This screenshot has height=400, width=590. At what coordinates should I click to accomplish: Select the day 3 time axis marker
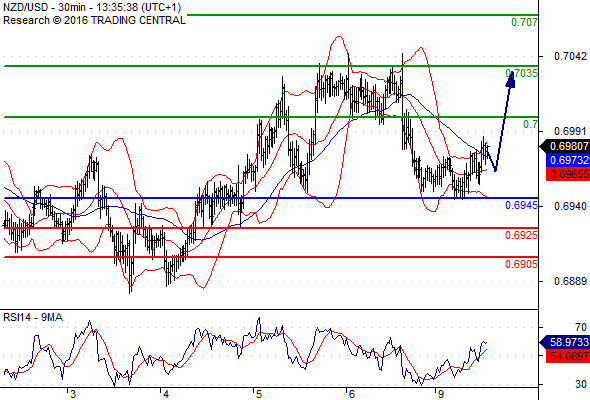(73, 394)
